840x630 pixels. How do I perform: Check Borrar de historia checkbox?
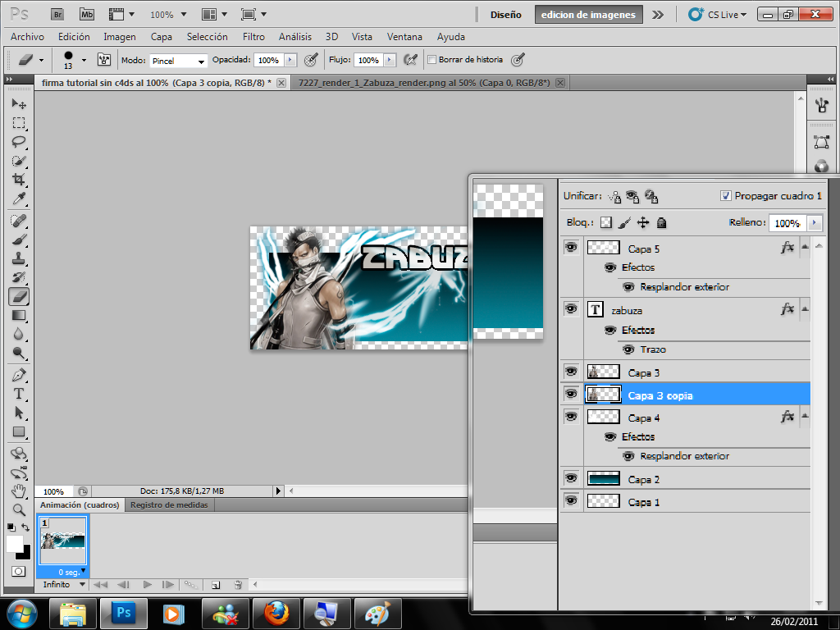pos(431,59)
